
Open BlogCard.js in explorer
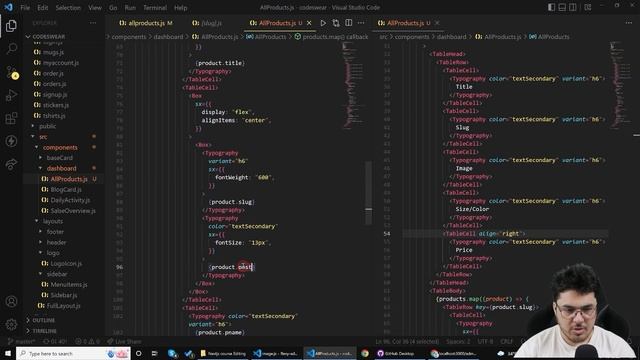(66, 189)
